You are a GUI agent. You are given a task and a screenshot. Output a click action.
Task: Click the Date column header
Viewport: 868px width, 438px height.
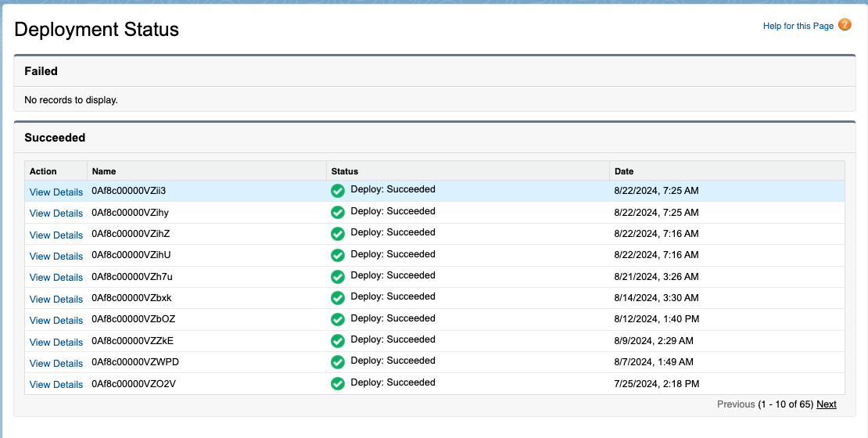click(624, 171)
